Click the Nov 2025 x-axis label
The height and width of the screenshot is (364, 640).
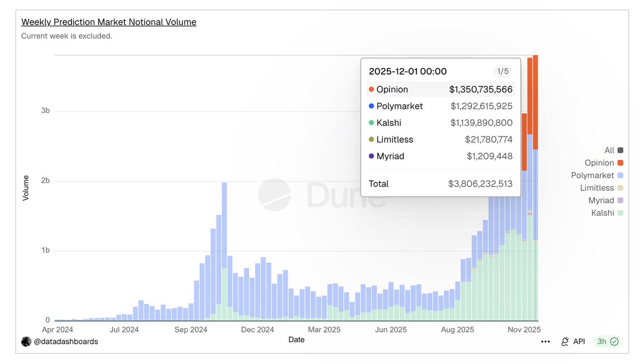click(x=524, y=330)
